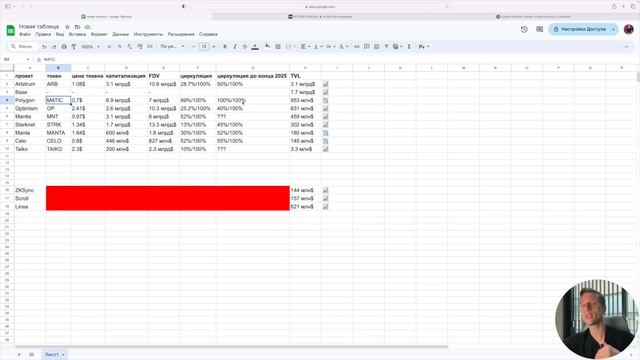Decrease font size with minus button
The image size is (640, 360).
point(193,47)
